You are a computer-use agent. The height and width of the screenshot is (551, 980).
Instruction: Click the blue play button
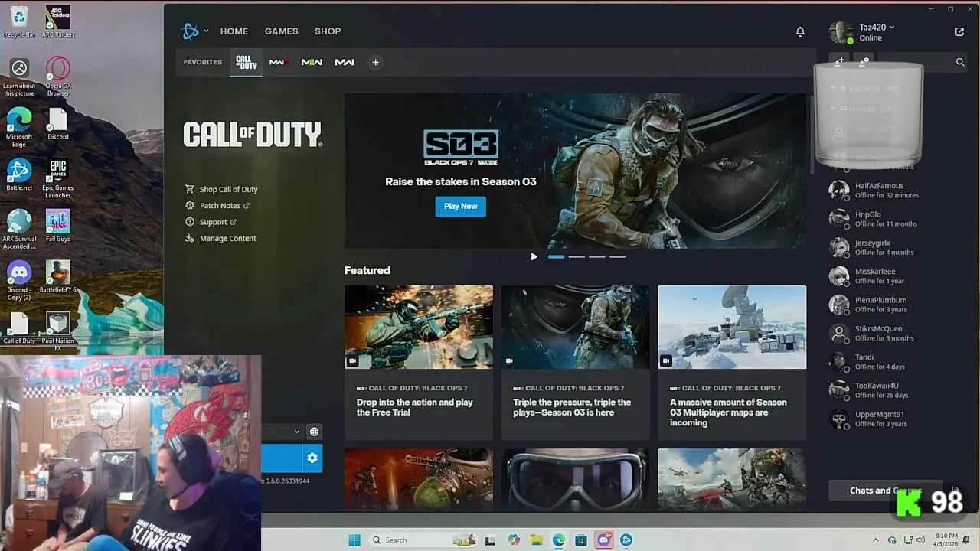coord(282,458)
